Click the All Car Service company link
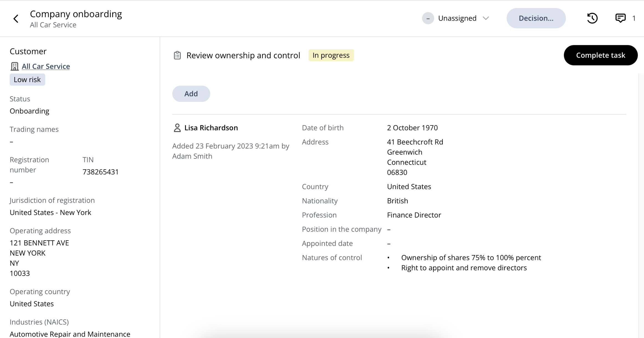This screenshot has height=338, width=644. pos(45,66)
